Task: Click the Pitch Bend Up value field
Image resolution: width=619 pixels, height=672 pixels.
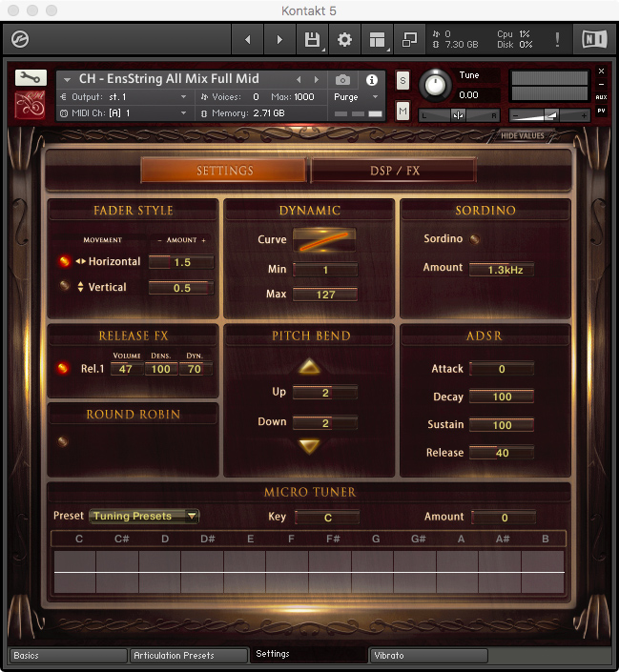Action: pos(324,393)
